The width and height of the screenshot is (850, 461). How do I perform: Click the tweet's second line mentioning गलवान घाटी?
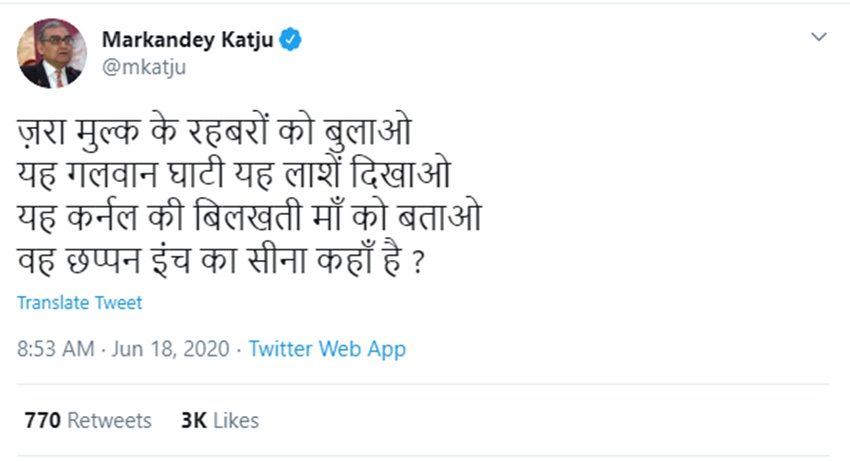tap(236, 178)
